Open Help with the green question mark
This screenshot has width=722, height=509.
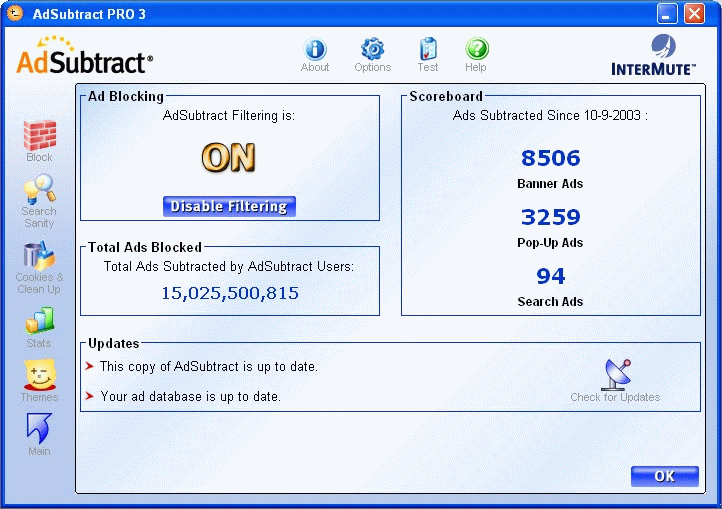pyautogui.click(x=476, y=54)
